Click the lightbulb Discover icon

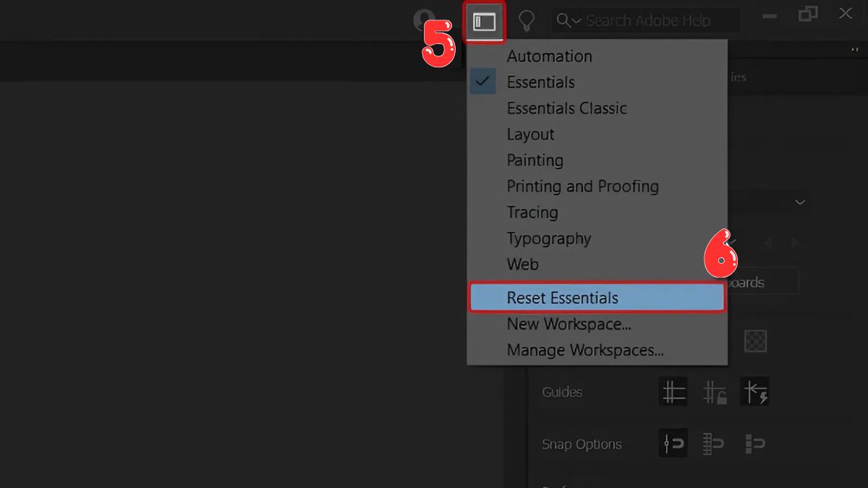point(527,21)
